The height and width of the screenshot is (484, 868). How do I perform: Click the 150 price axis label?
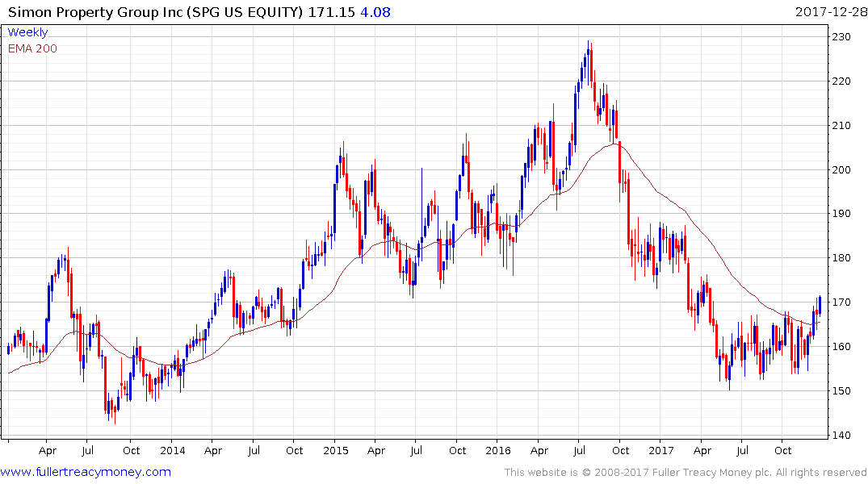click(x=841, y=390)
